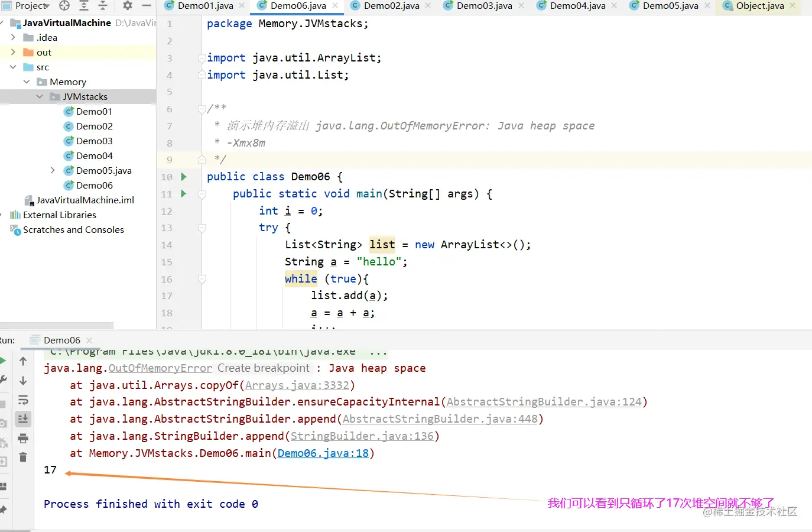Switch to the Object.java tab
The width and height of the screenshot is (812, 532).
(759, 5)
